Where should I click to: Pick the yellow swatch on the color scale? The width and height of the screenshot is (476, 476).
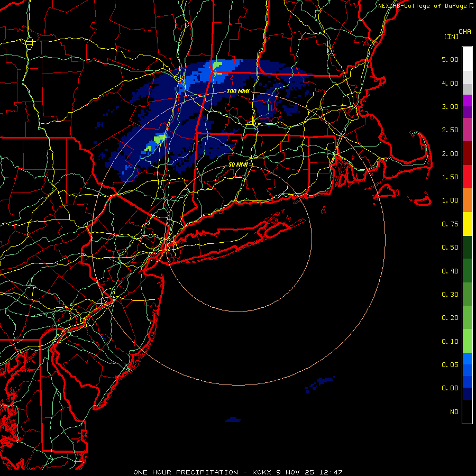pyautogui.click(x=467, y=224)
